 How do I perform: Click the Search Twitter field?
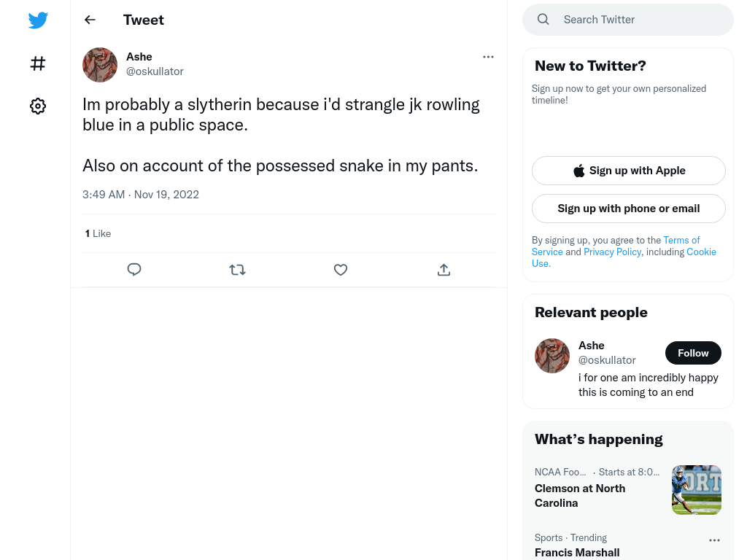pos(628,20)
